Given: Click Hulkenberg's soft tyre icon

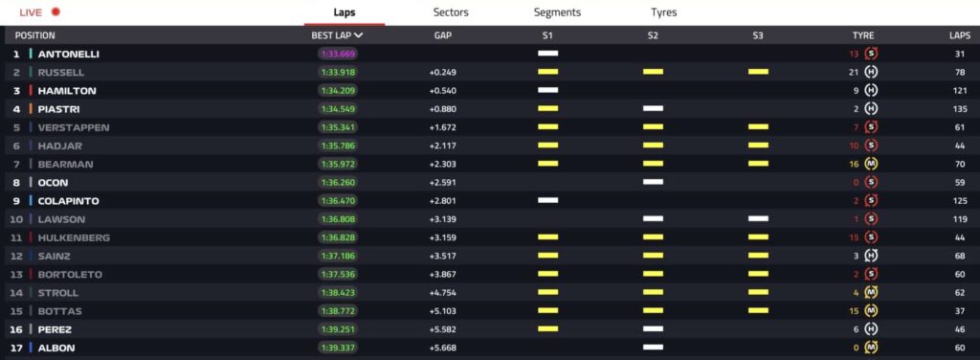Looking at the screenshot, I should coord(871,237).
